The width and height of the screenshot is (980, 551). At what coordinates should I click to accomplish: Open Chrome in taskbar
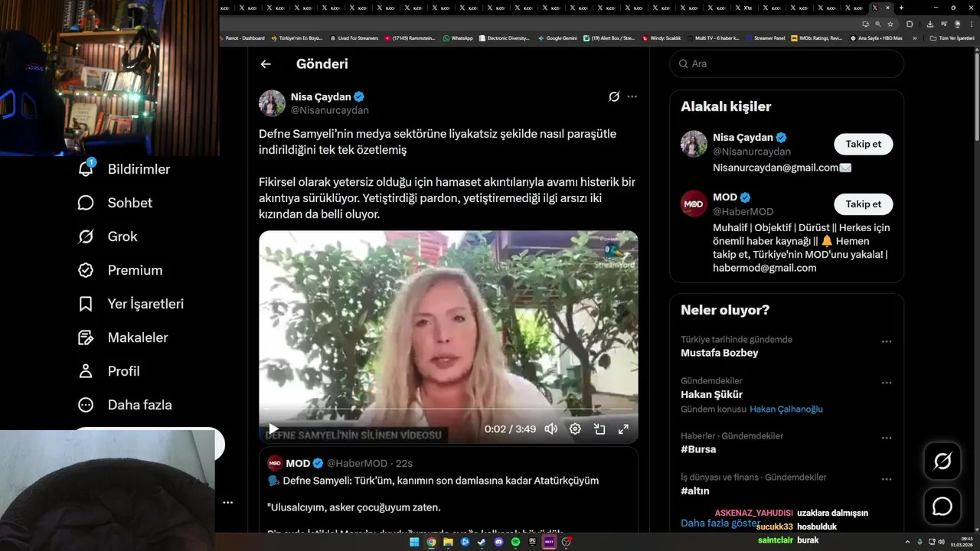point(431,542)
